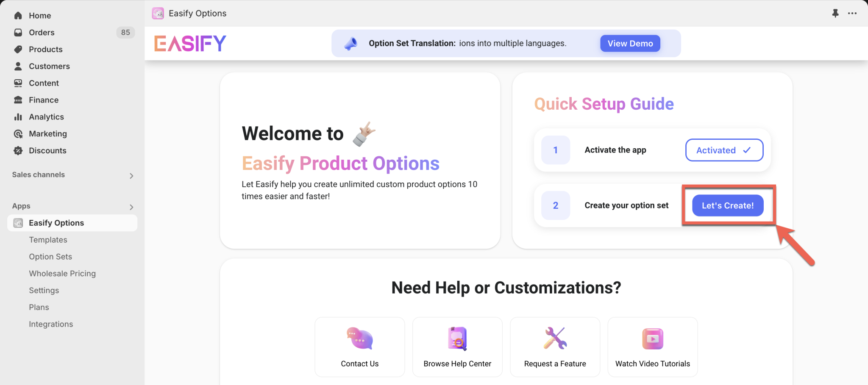Open the Browse Help Center label
The width and height of the screenshot is (868, 385).
(457, 364)
